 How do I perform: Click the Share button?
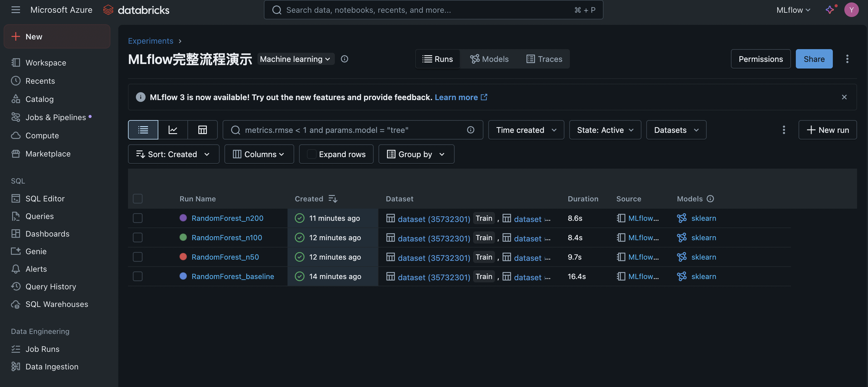814,59
